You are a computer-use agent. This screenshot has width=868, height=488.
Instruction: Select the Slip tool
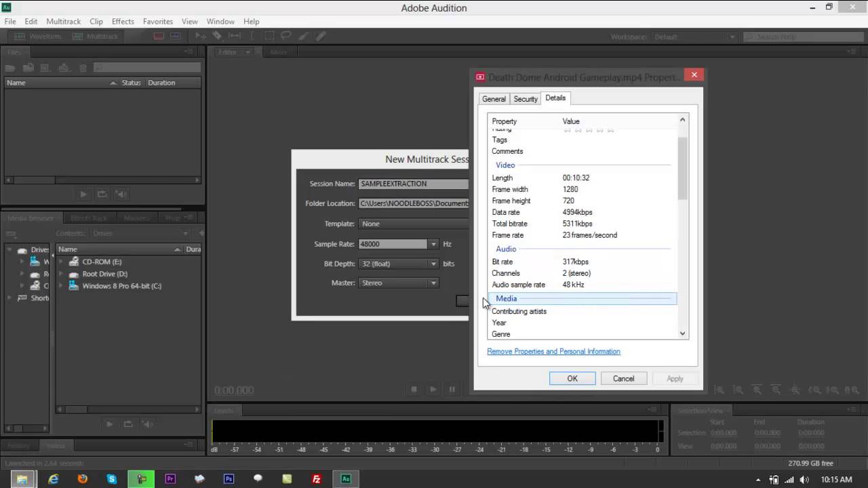pos(235,36)
